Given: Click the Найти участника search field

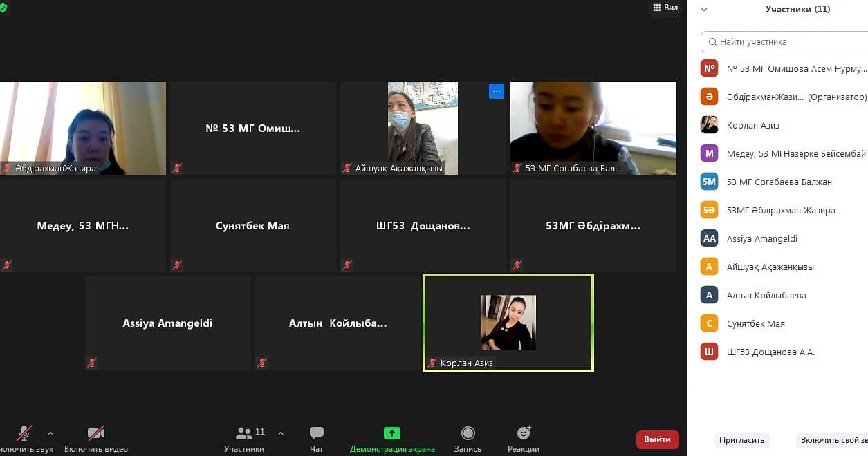Looking at the screenshot, I should tap(788, 41).
